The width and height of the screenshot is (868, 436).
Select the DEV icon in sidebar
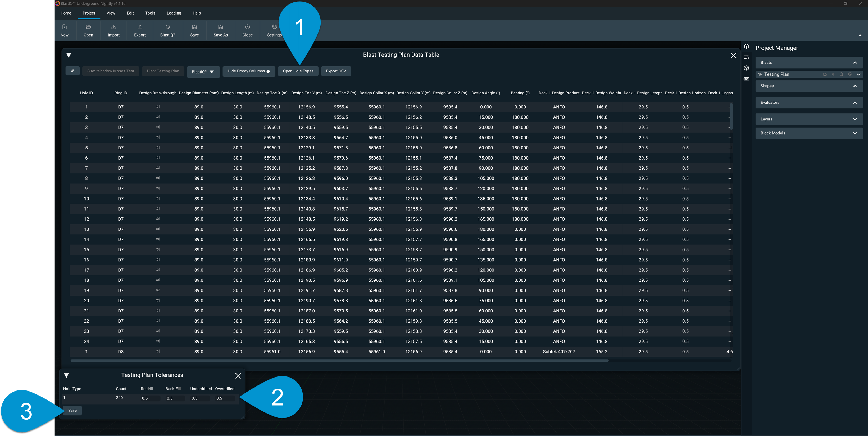746,79
